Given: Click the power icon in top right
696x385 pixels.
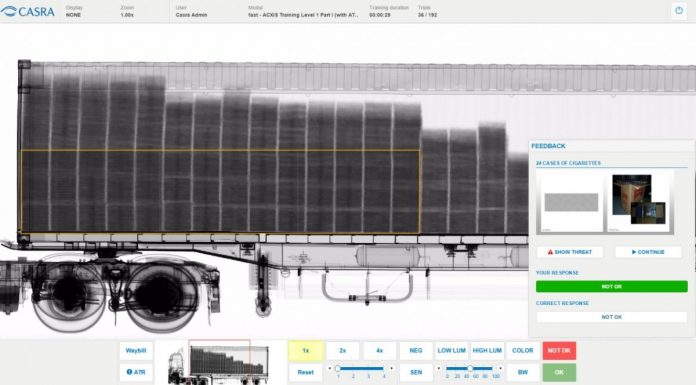Looking at the screenshot, I should 679,11.
